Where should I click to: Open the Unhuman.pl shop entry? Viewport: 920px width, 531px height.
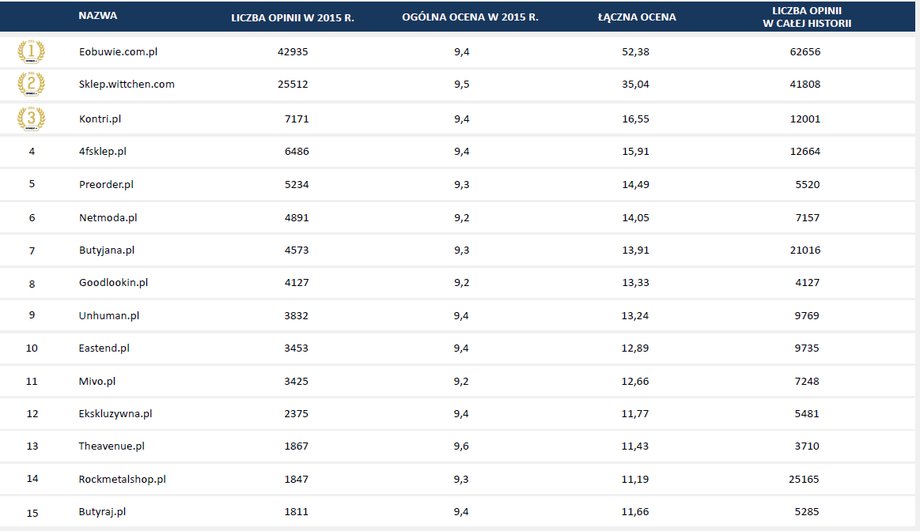click(109, 316)
